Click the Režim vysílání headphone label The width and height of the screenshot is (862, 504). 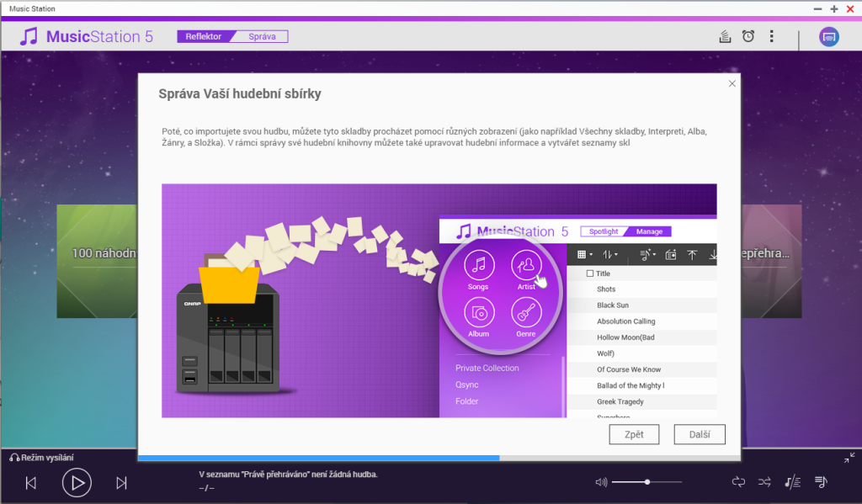click(x=42, y=457)
